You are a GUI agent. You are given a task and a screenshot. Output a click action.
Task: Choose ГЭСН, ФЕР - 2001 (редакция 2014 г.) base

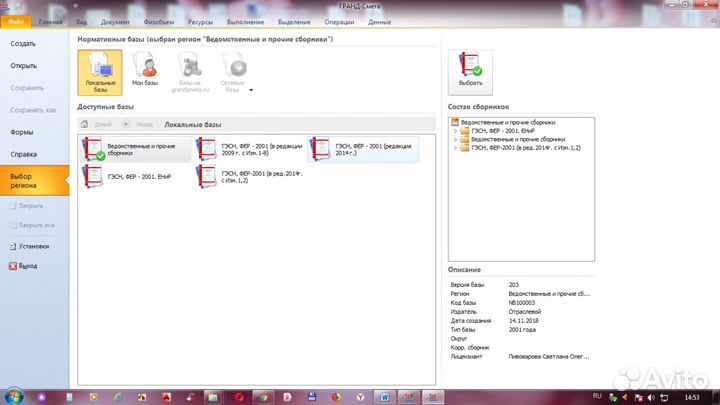pyautogui.click(x=363, y=148)
